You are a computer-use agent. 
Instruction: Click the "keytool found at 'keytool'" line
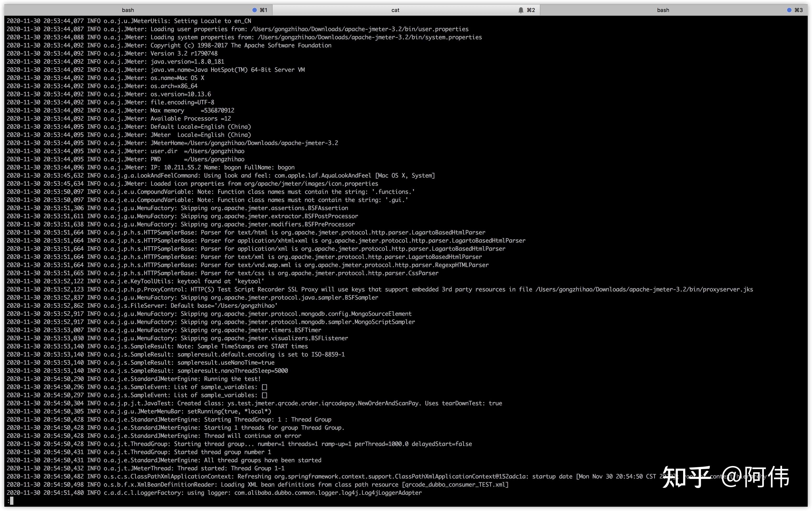tap(135, 281)
